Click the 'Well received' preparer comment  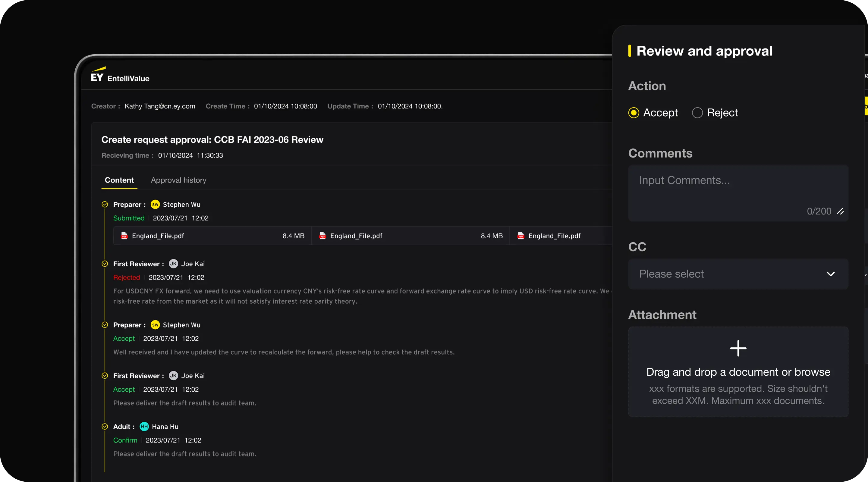(284, 352)
